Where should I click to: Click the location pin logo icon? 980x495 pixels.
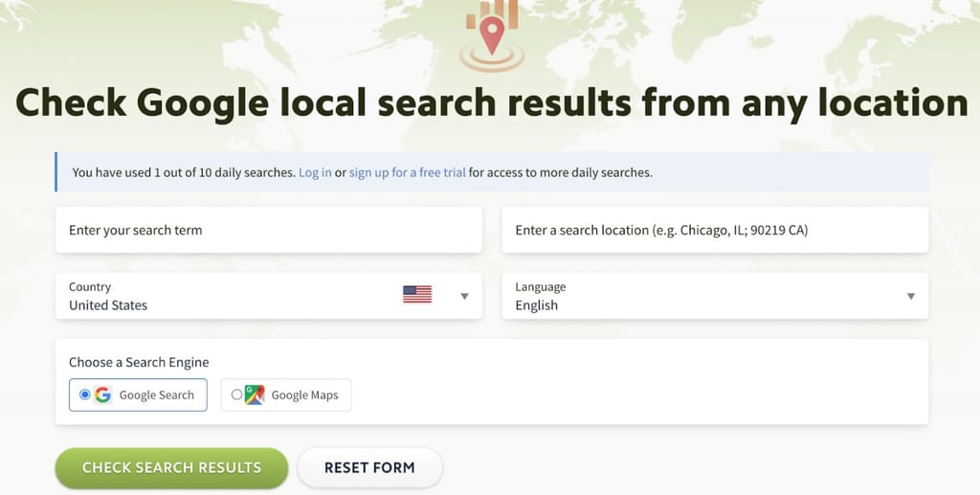(492, 34)
